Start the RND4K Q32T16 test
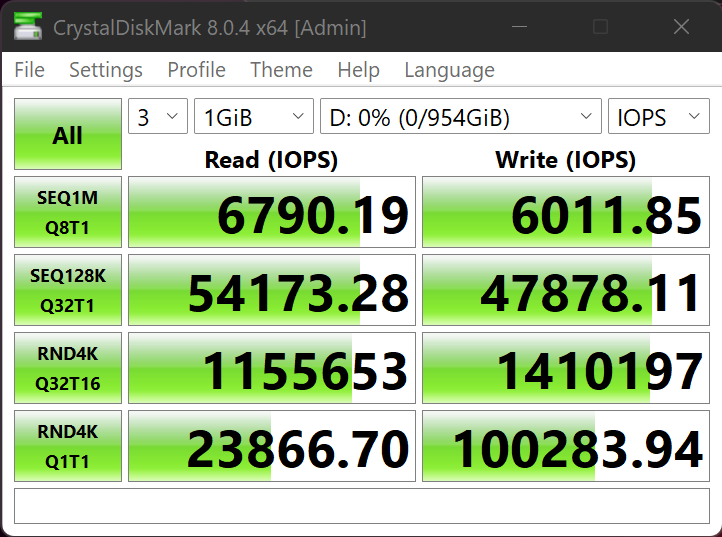This screenshot has height=537, width=722. point(68,368)
